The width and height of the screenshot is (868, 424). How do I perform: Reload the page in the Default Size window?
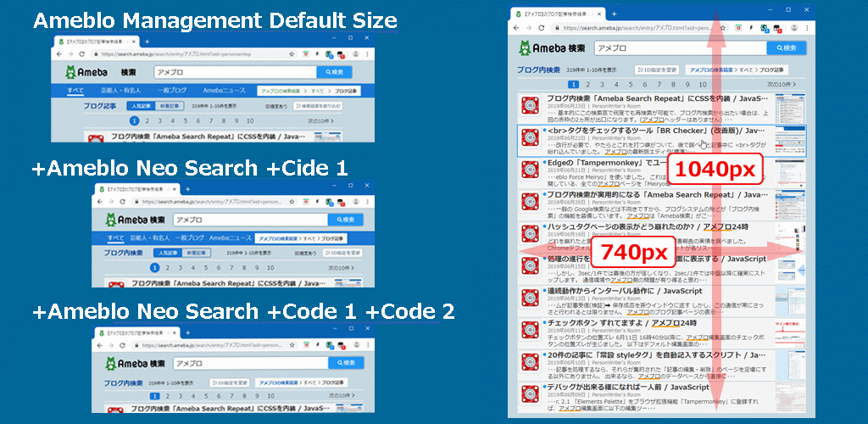pyautogui.click(x=82, y=54)
